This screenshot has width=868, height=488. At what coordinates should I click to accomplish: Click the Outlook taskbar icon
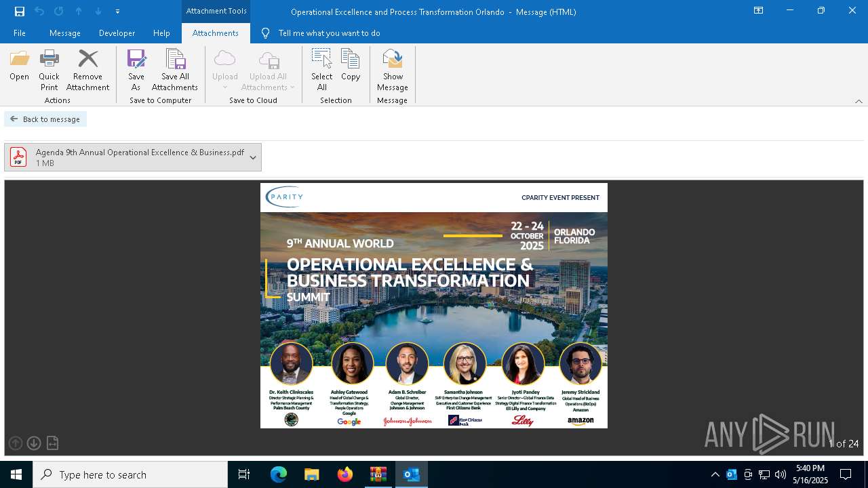412,474
